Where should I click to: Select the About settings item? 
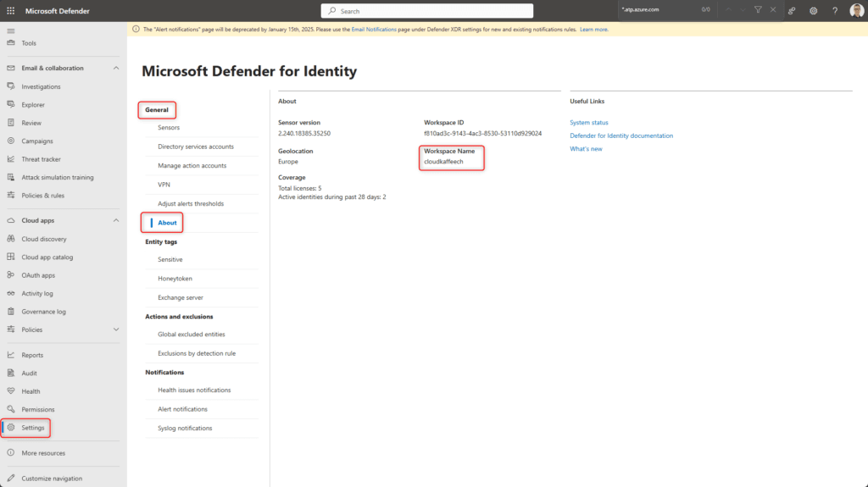(x=167, y=223)
